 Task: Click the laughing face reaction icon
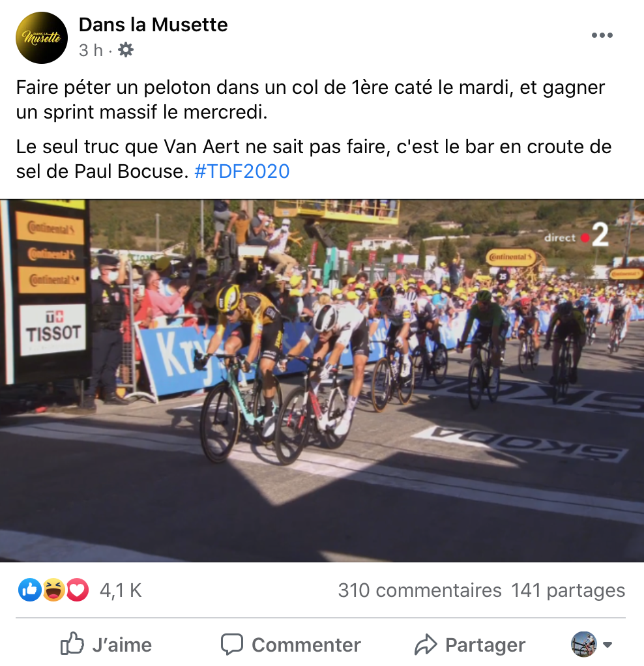point(53,590)
